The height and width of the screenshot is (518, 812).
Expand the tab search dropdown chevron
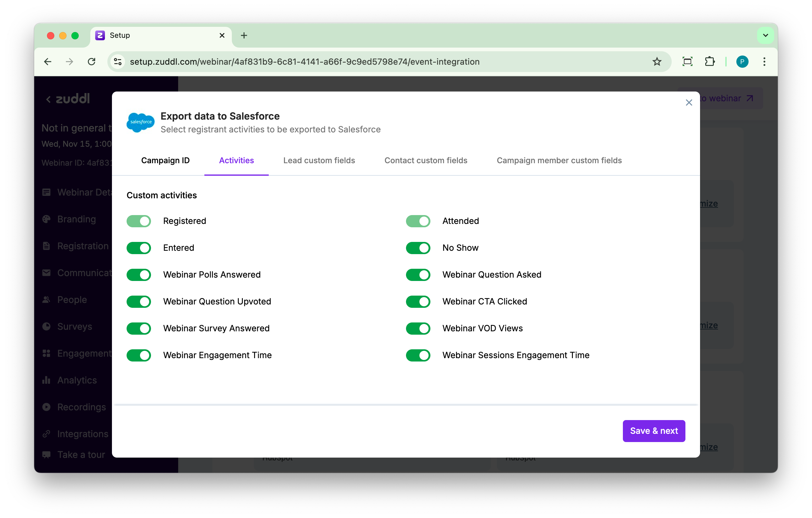click(765, 35)
